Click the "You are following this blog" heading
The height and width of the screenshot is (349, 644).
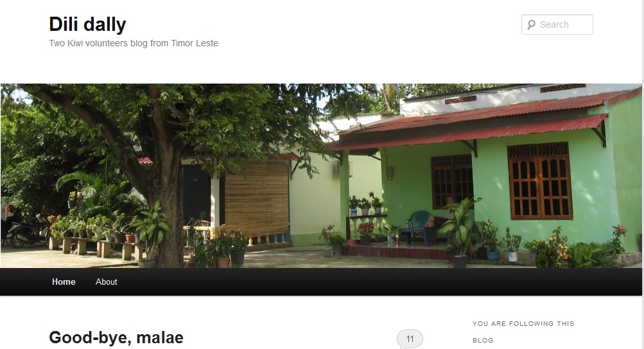pyautogui.click(x=523, y=332)
